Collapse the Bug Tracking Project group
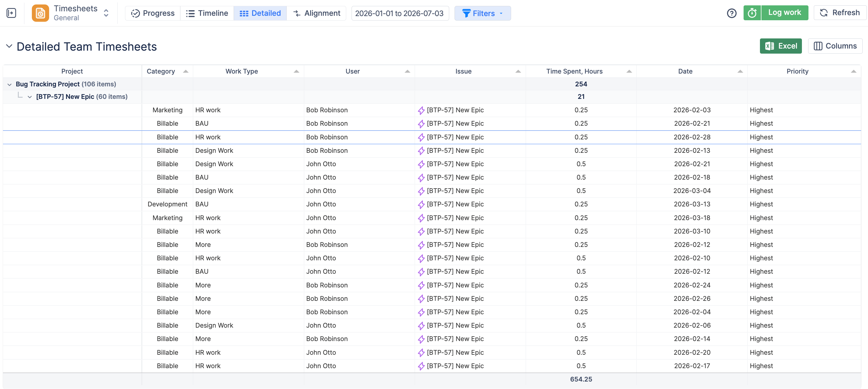868x389 pixels. 10,84
